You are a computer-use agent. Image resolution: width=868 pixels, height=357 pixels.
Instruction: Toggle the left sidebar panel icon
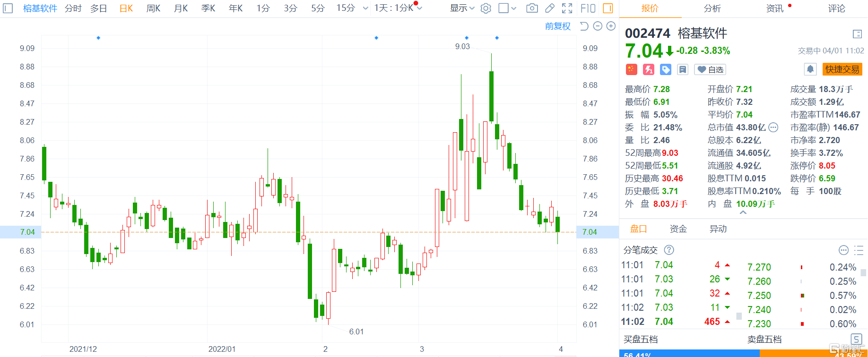point(8,8)
